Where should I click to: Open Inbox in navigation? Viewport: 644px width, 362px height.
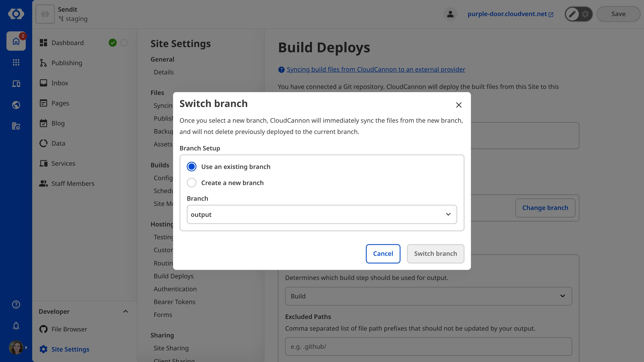click(x=60, y=83)
